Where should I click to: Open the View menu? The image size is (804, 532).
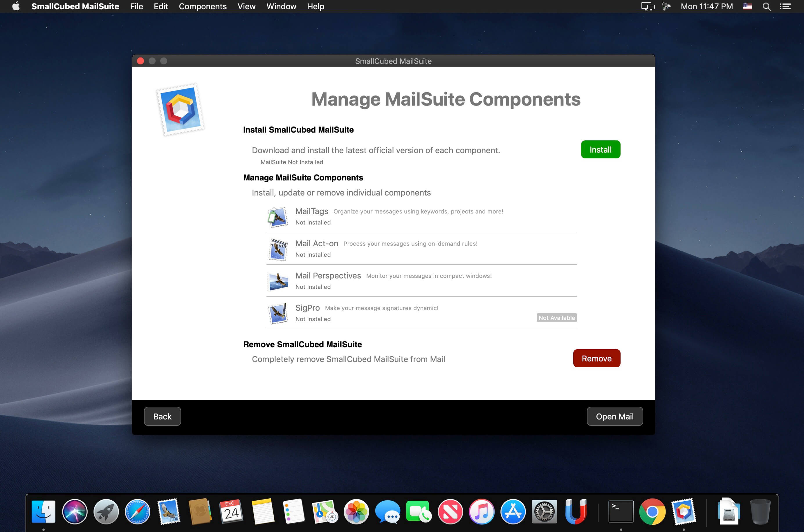tap(246, 6)
